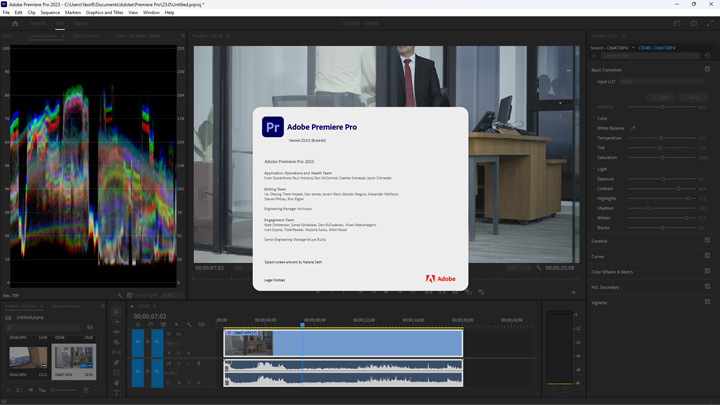
Task: Adjust the Exposure slider
Action: [x=661, y=179]
